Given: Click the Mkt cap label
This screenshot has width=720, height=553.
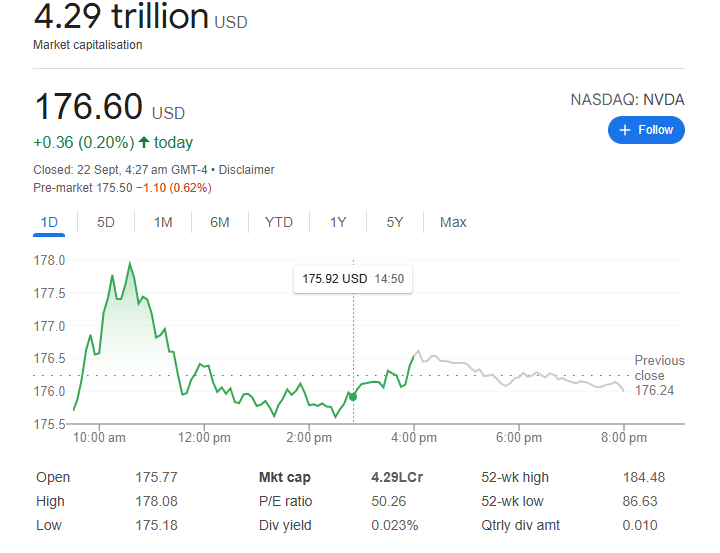Looking at the screenshot, I should click(283, 478).
